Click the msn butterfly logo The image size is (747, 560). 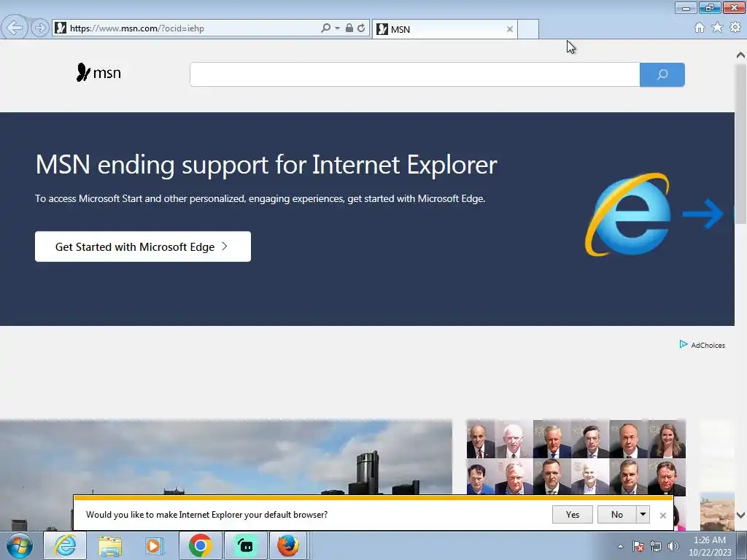(98, 72)
